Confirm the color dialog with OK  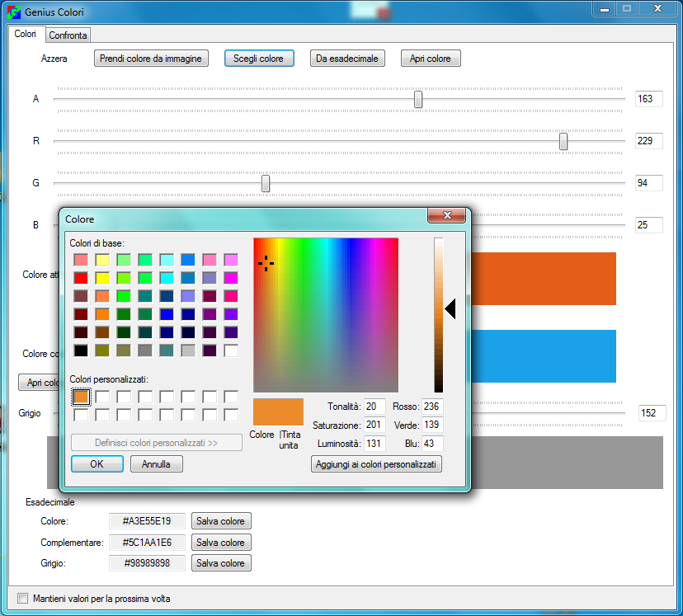coord(97,464)
